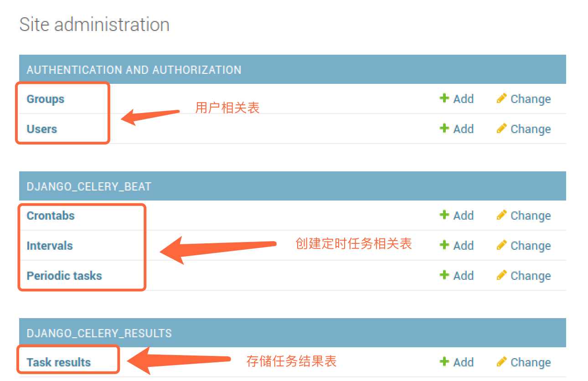Click the pencil icon in Crontabs row
This screenshot has height=381, width=588.
(x=501, y=215)
